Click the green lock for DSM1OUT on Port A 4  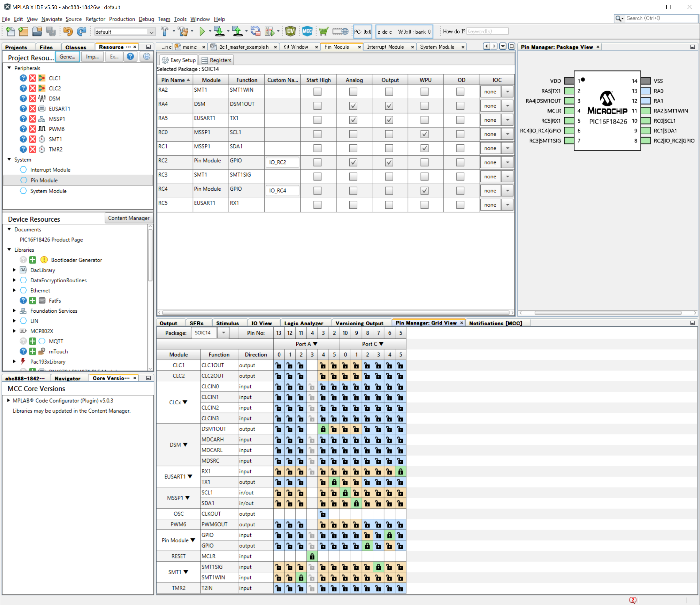[x=323, y=429]
